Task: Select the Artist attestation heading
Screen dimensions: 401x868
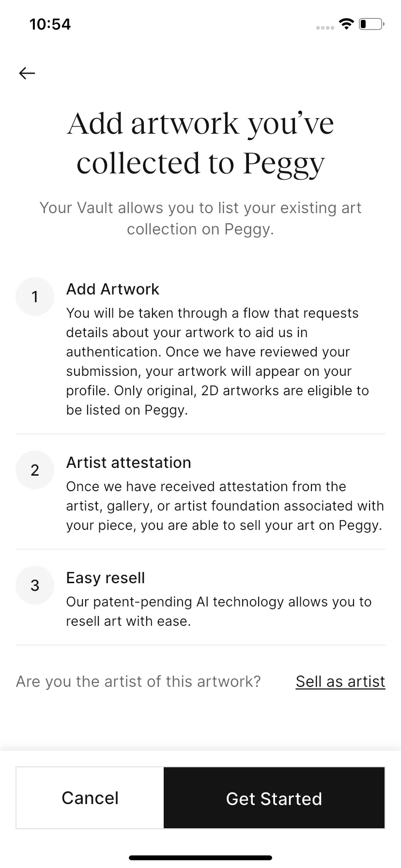Action: (x=129, y=463)
